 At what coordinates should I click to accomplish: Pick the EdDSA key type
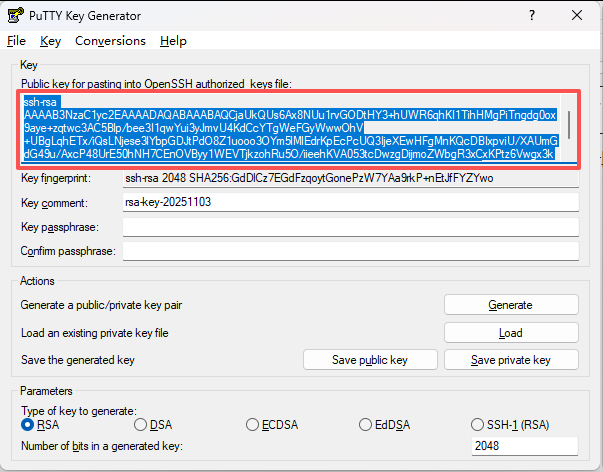pos(367,425)
